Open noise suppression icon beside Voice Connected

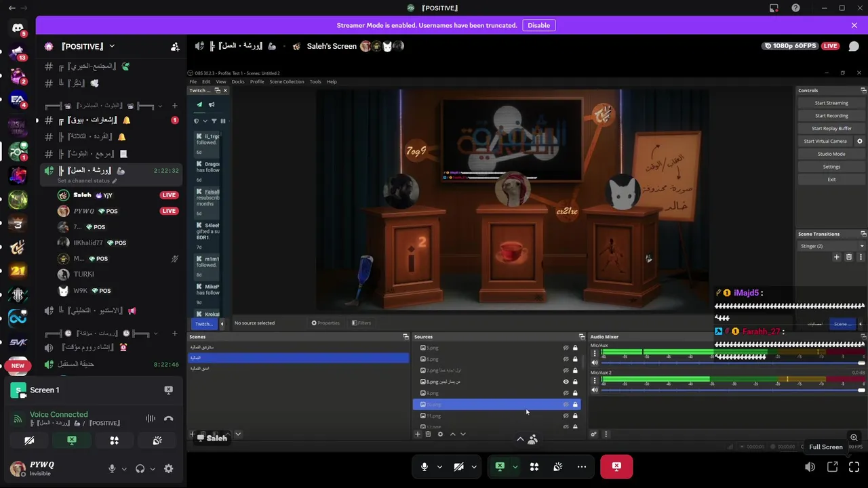pos(151,419)
